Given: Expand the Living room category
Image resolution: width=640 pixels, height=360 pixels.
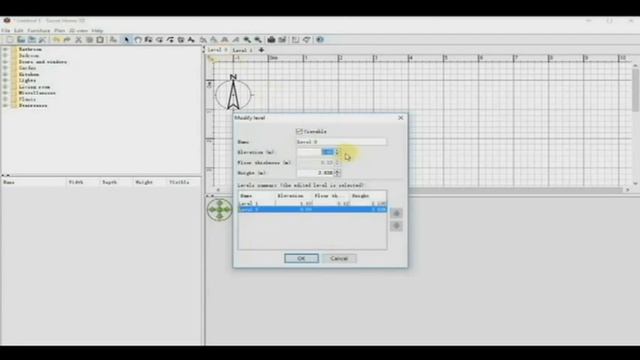Looking at the screenshot, I should pyautogui.click(x=6, y=87).
